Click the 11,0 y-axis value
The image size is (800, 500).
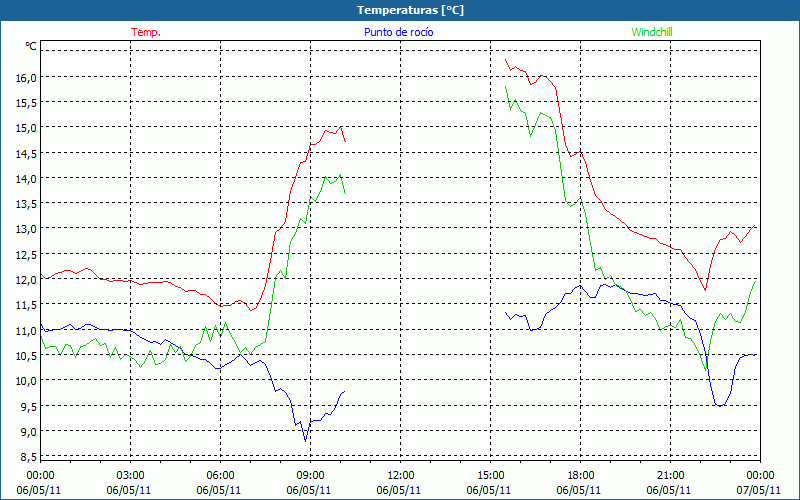point(27,330)
